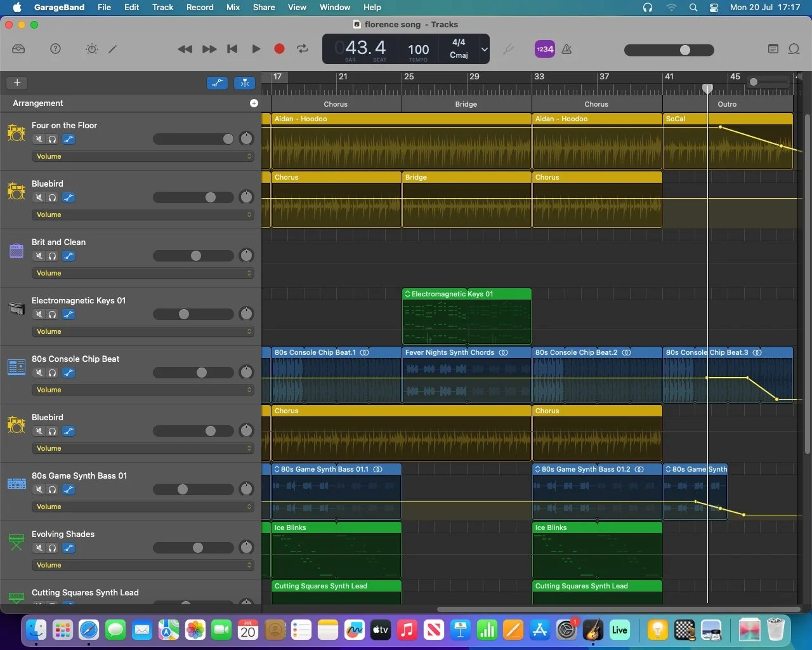
Task: Toggle automation on Electromagnetic Keys 01 track
Action: [69, 314]
